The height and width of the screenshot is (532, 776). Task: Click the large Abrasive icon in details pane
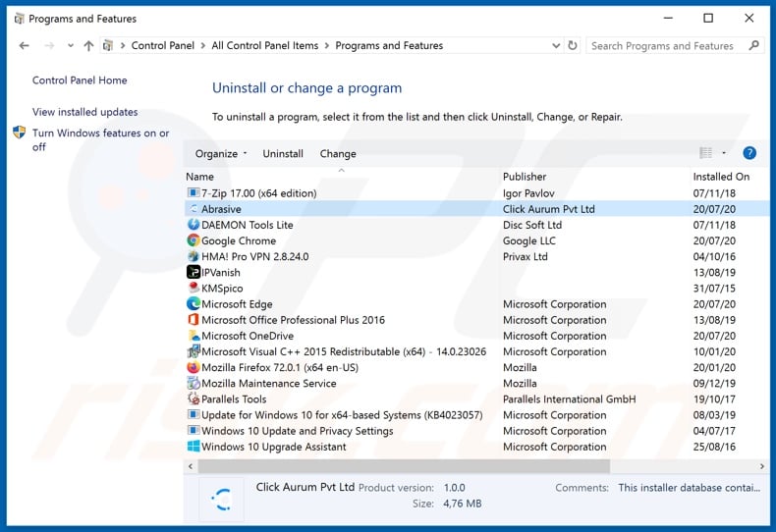pyautogui.click(x=221, y=500)
